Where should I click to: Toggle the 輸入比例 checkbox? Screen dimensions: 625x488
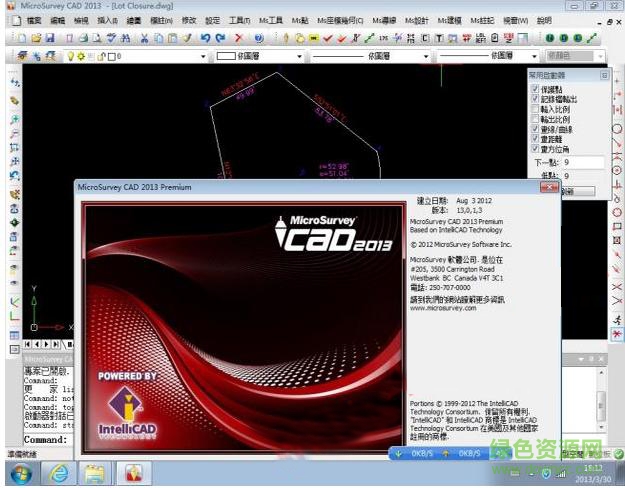(x=536, y=109)
